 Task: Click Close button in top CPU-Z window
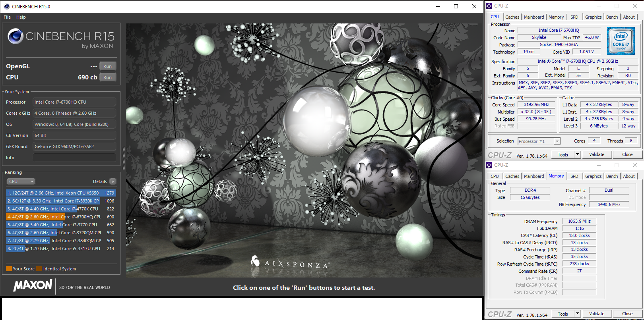click(627, 155)
